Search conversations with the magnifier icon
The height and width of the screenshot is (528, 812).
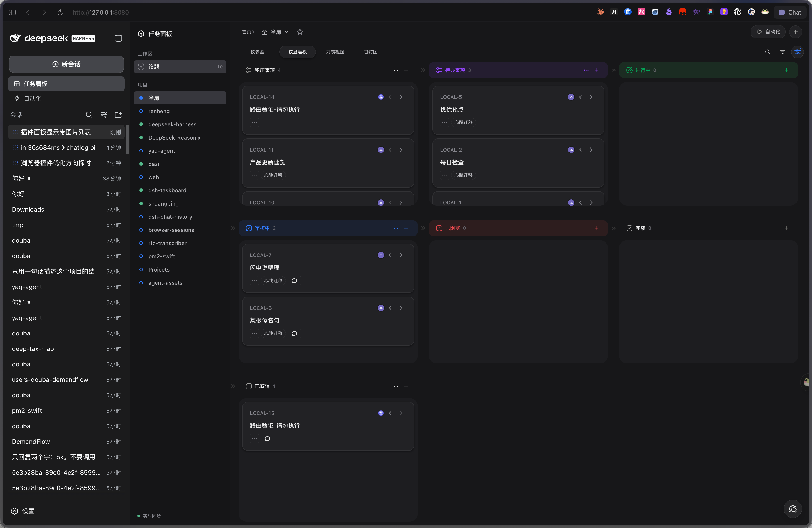coord(89,115)
